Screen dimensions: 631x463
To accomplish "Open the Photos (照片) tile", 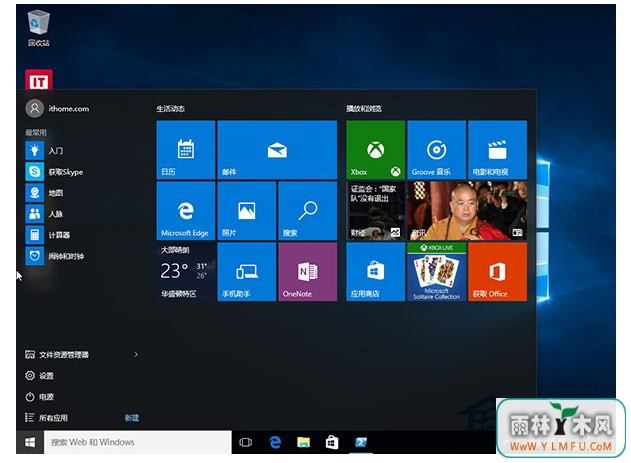I will pos(247,211).
